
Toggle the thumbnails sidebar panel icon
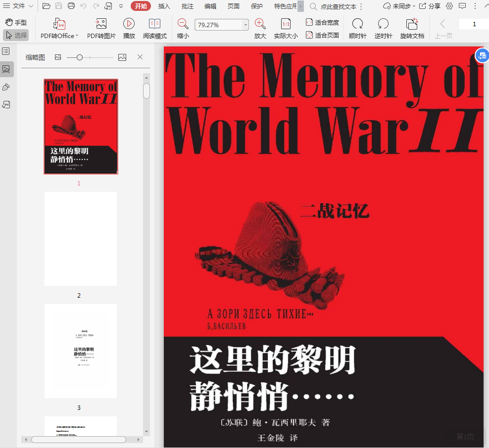pyautogui.click(x=6, y=69)
